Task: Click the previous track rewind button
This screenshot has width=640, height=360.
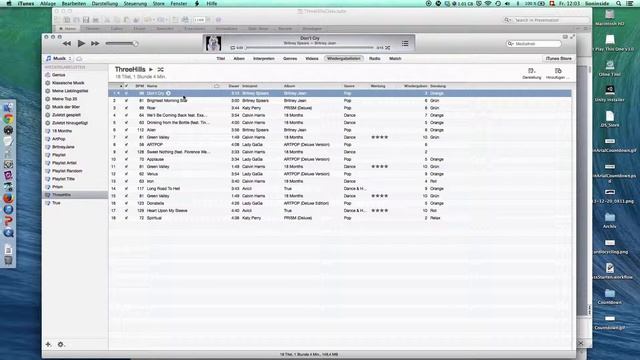Action: [67, 43]
